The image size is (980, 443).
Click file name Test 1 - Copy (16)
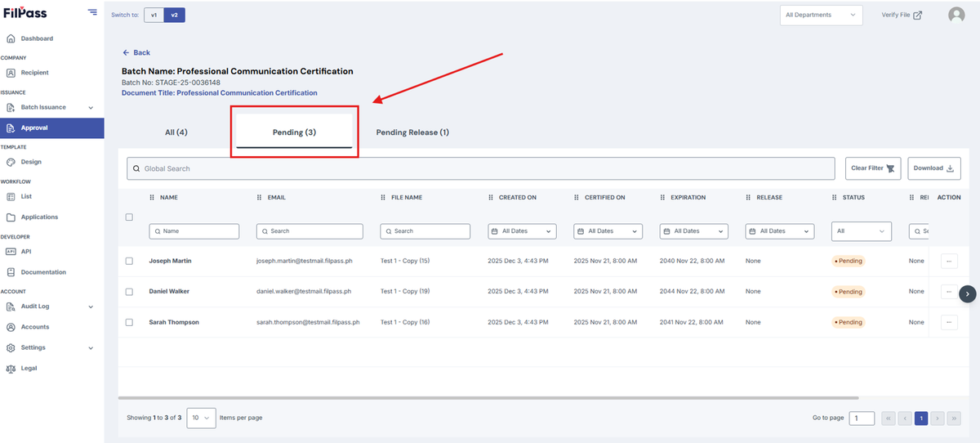405,322
